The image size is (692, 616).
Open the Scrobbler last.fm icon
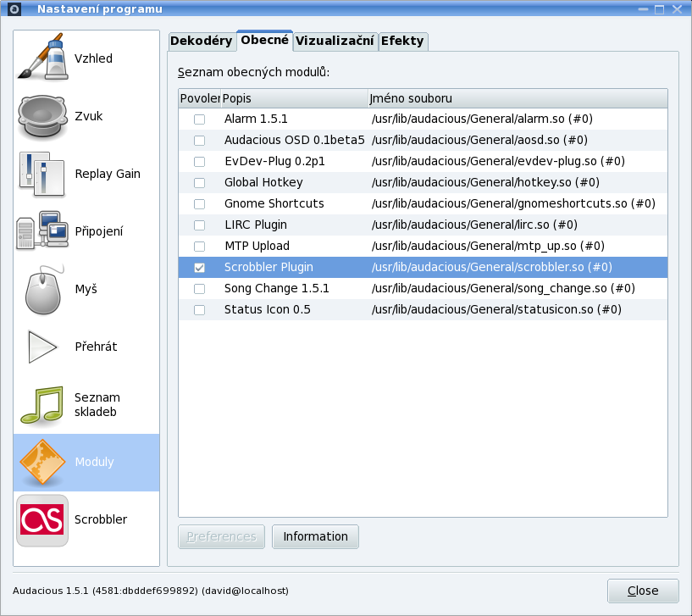(x=42, y=520)
